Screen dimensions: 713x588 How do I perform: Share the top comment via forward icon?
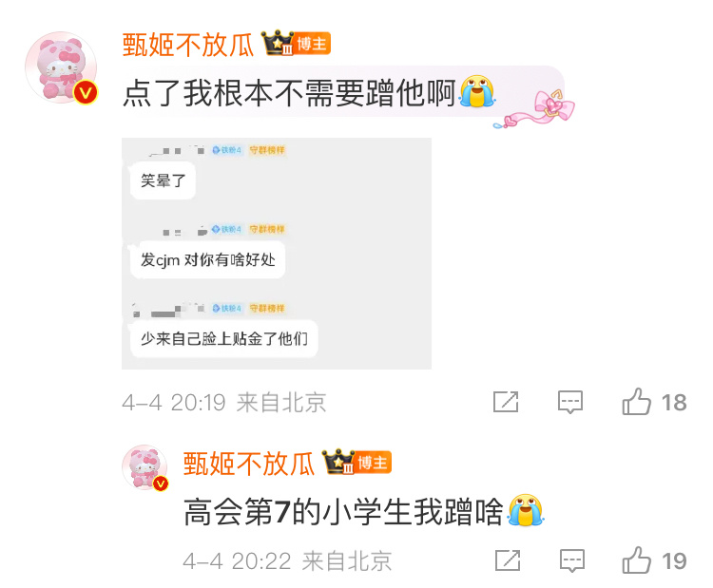pyautogui.click(x=506, y=402)
